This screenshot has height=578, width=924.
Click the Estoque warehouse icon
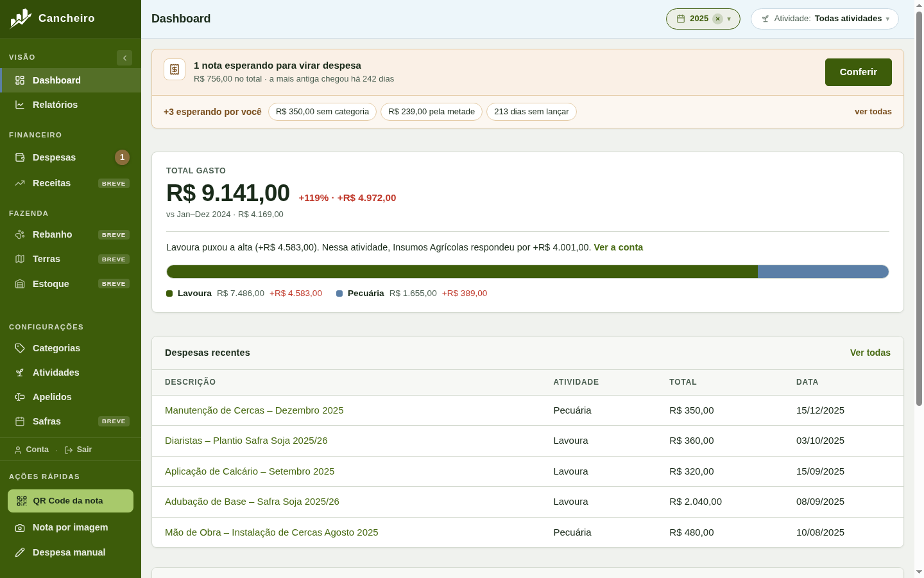tap(20, 284)
